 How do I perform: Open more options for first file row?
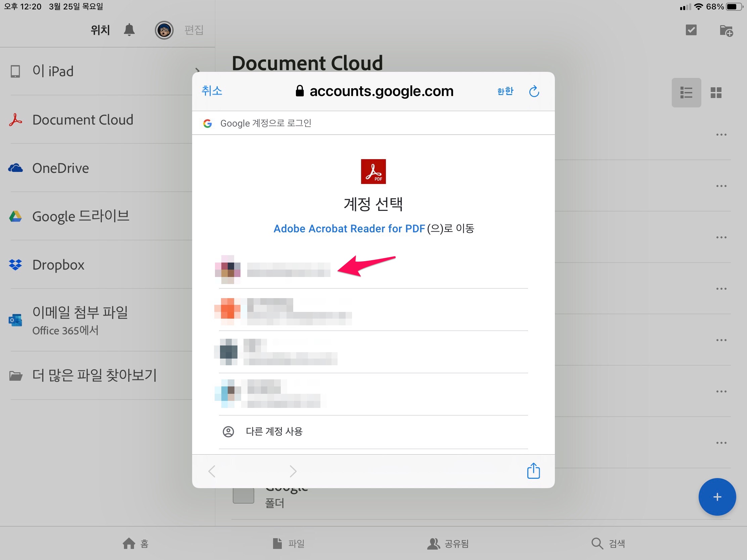(721, 135)
